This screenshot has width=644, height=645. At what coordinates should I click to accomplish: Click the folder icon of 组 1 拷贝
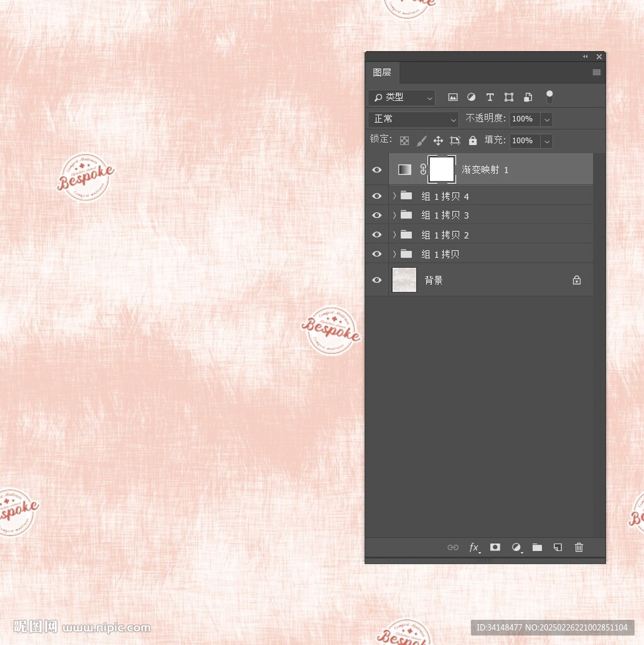(406, 254)
